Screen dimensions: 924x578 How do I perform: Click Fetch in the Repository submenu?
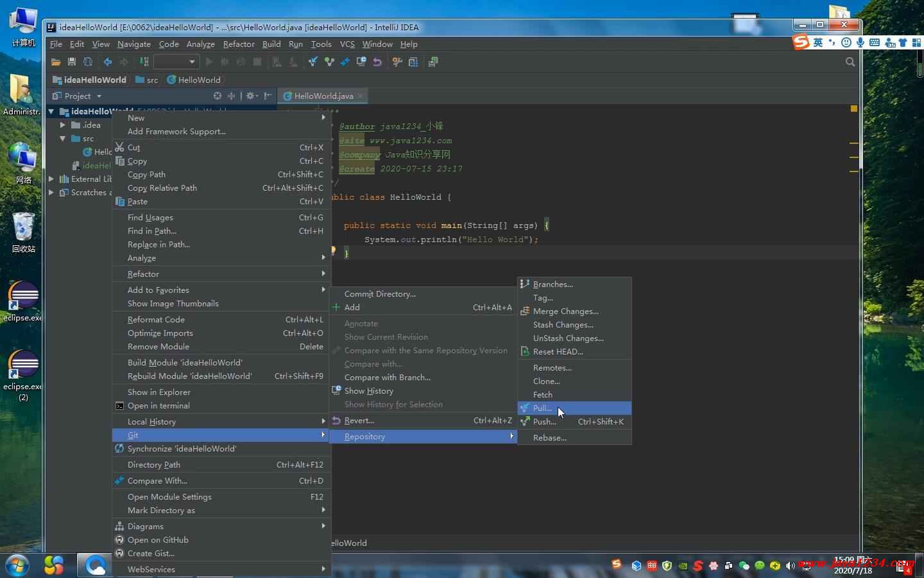pyautogui.click(x=574, y=394)
